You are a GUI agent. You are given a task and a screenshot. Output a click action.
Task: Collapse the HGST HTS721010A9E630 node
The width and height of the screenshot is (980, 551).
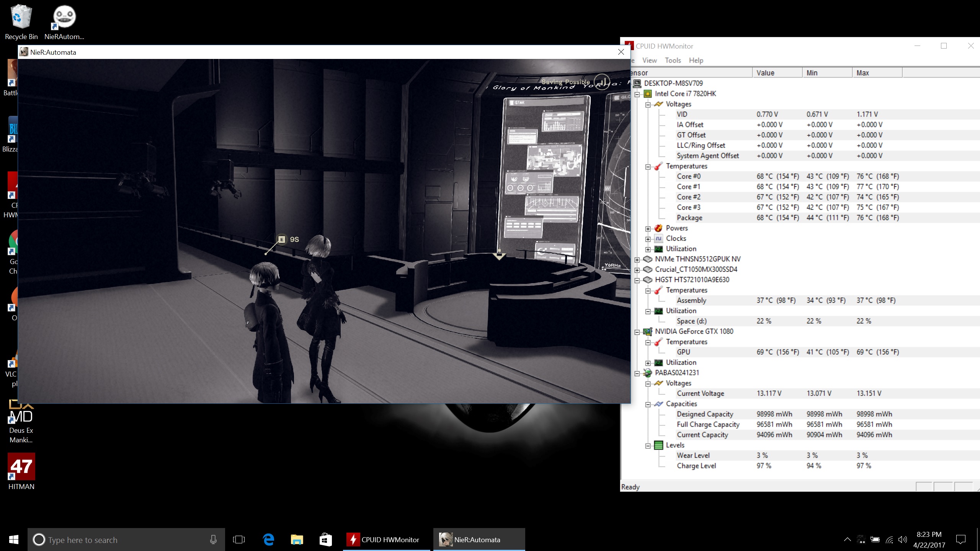[637, 280]
